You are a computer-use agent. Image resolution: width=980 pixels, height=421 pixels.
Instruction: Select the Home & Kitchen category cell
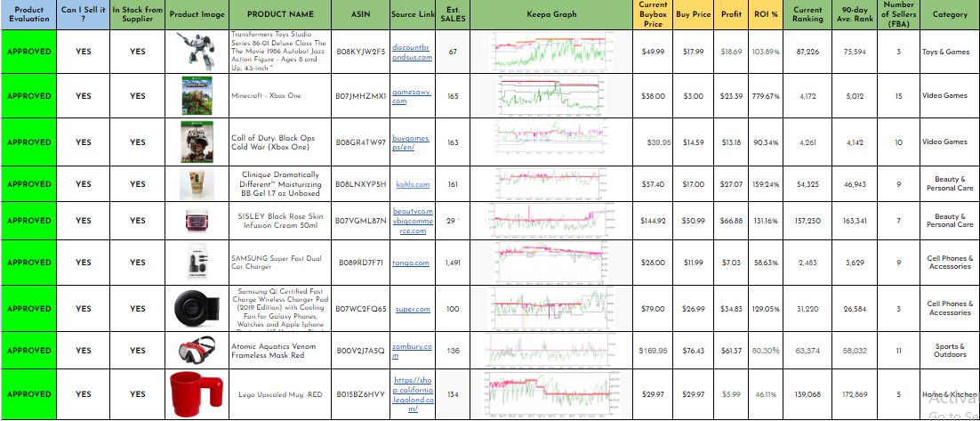click(x=950, y=394)
